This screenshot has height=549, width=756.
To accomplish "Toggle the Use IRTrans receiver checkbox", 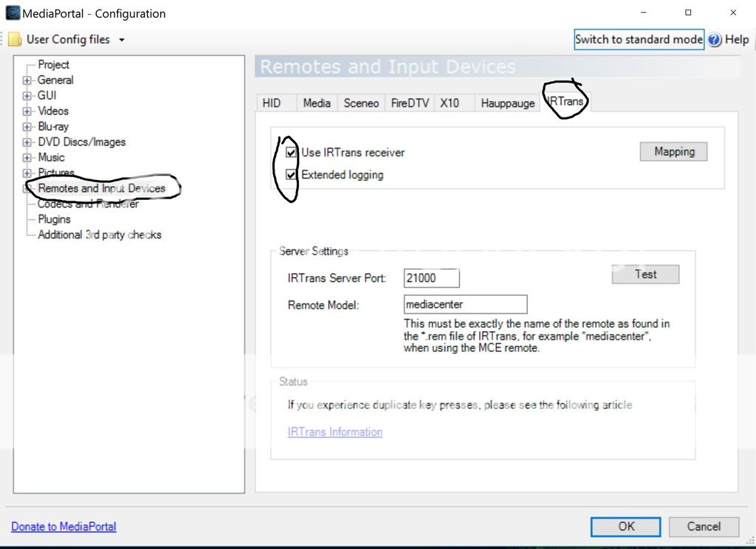I will coord(291,153).
